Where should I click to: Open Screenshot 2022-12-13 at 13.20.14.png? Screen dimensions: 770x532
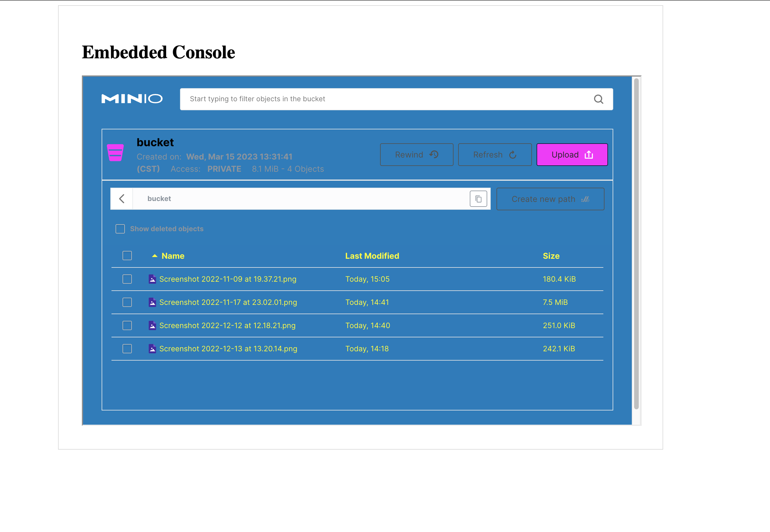pyautogui.click(x=228, y=349)
